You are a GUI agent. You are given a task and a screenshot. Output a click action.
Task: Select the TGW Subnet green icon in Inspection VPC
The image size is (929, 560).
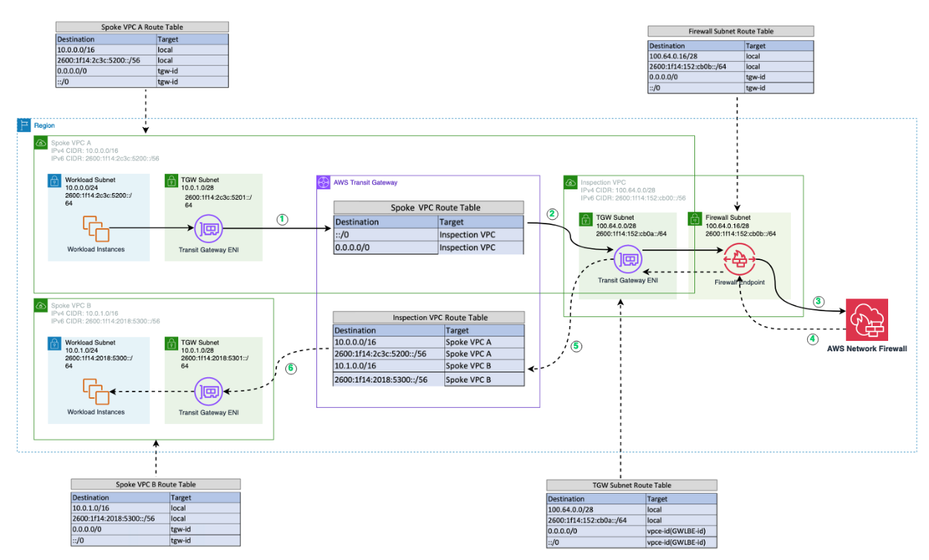click(584, 218)
